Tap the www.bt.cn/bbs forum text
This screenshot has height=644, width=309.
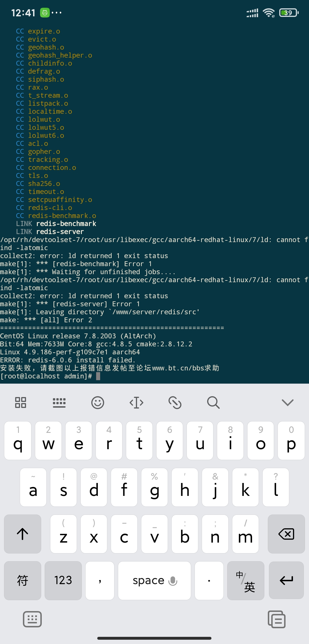[x=178, y=368]
